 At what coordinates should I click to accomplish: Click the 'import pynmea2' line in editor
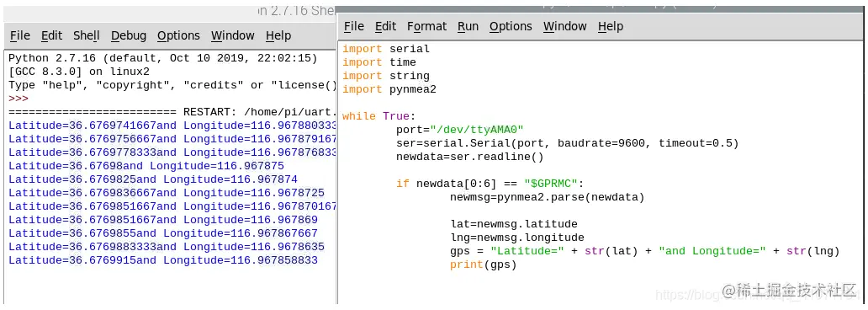click(389, 88)
